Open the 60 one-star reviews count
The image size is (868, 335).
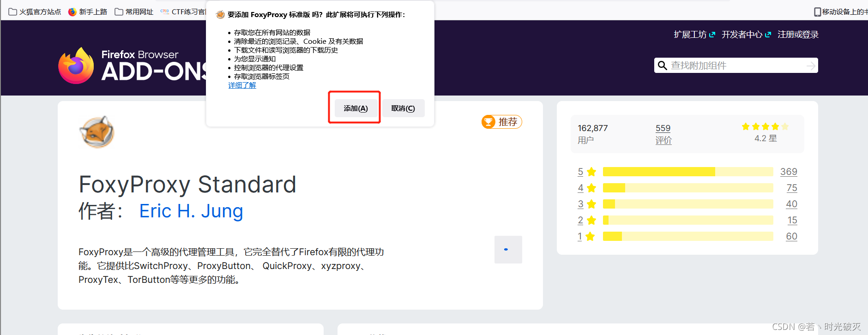click(792, 236)
